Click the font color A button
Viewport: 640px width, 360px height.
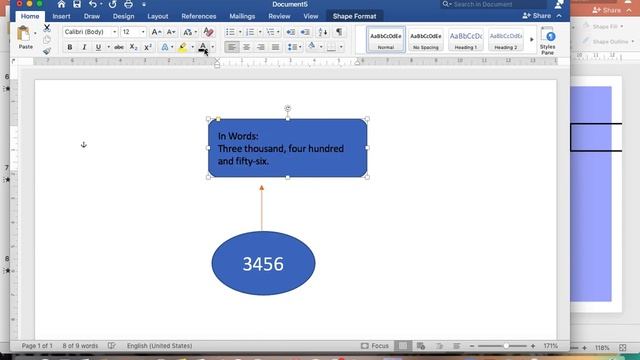point(203,47)
